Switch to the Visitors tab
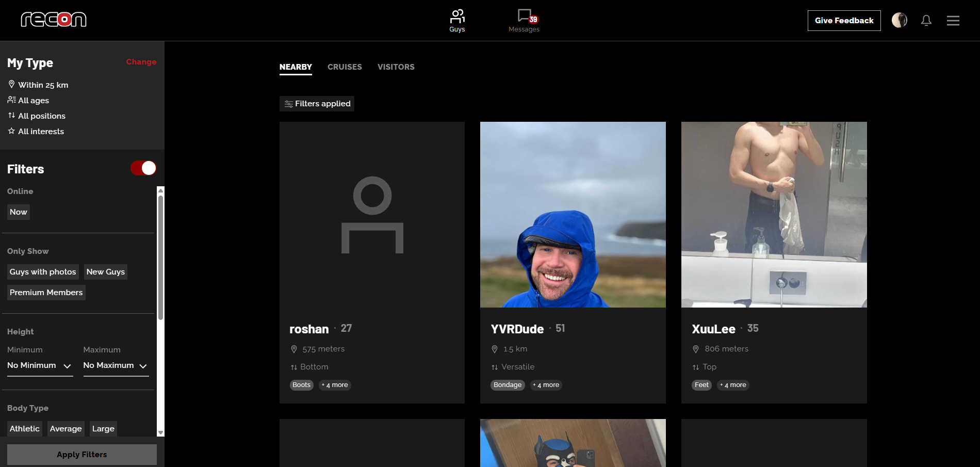This screenshot has height=467, width=980. tap(396, 67)
